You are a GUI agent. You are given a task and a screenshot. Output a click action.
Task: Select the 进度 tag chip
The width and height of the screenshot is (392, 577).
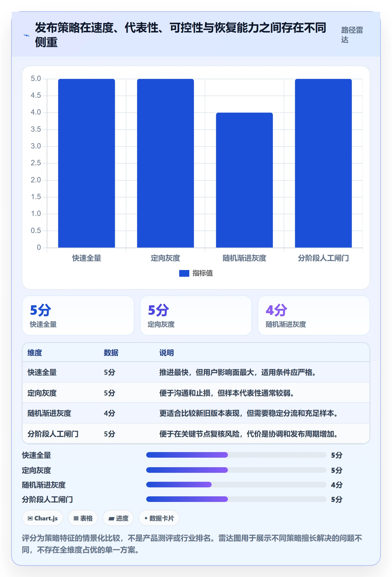pos(118,518)
